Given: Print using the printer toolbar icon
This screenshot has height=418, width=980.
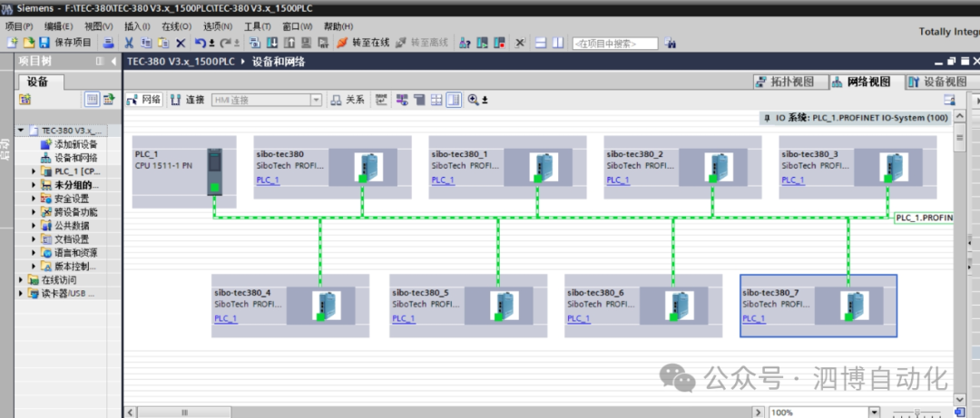Looking at the screenshot, I should click(x=108, y=44).
